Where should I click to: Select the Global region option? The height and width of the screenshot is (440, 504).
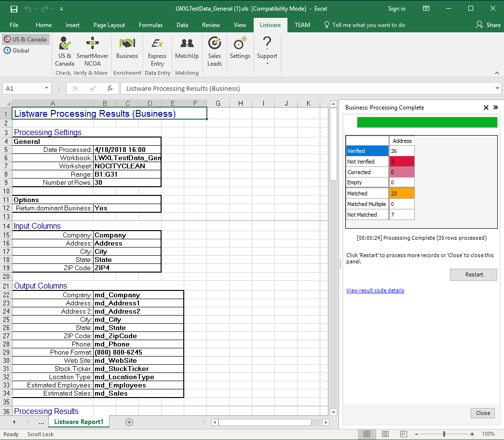(x=17, y=51)
